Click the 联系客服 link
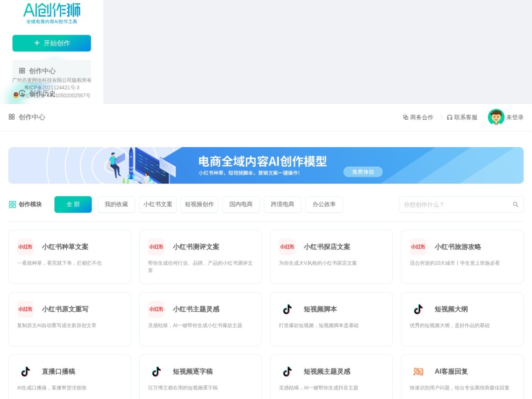 click(462, 117)
